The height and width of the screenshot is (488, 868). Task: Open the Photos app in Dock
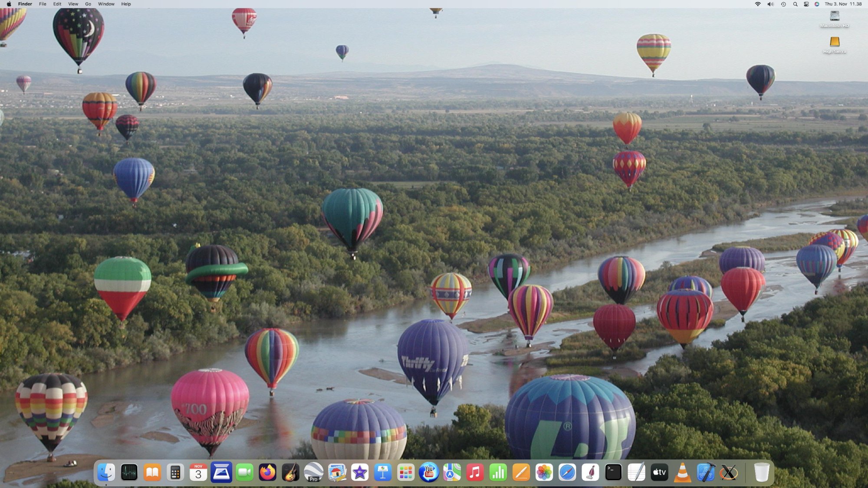[x=544, y=472]
